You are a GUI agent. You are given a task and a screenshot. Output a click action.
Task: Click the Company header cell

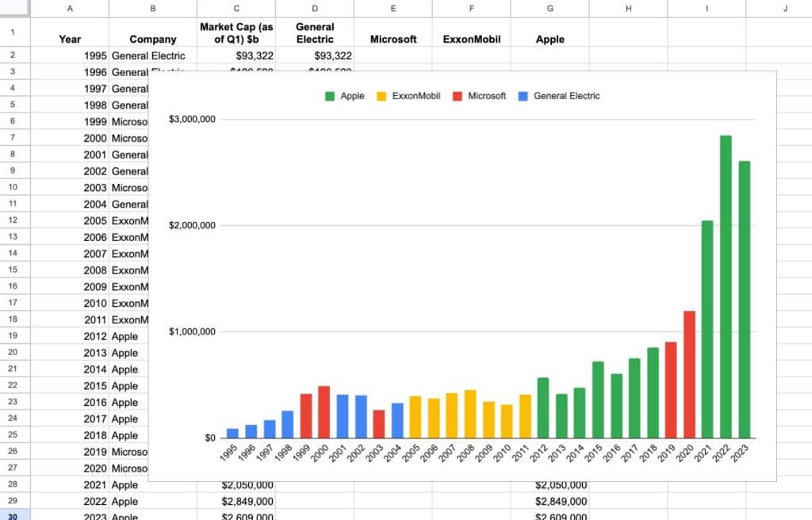tap(152, 39)
